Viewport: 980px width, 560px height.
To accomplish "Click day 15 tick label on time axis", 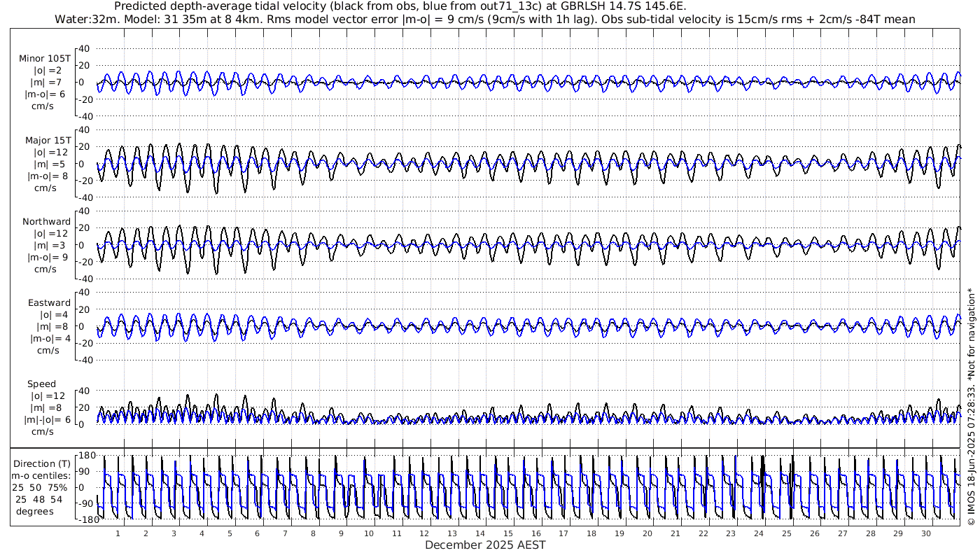I will click(x=507, y=533).
